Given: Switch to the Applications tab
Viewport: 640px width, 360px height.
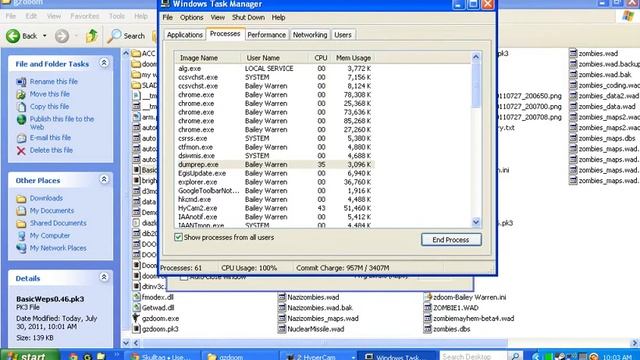Looking at the screenshot, I should click(184, 35).
